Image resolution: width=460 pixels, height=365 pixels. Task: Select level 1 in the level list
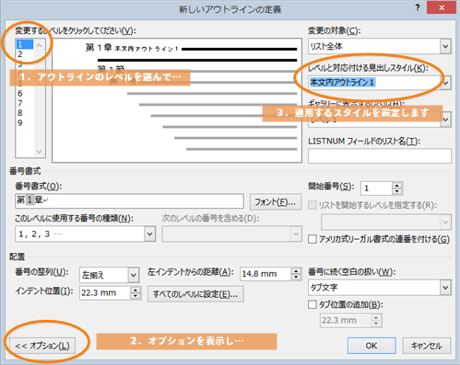25,44
